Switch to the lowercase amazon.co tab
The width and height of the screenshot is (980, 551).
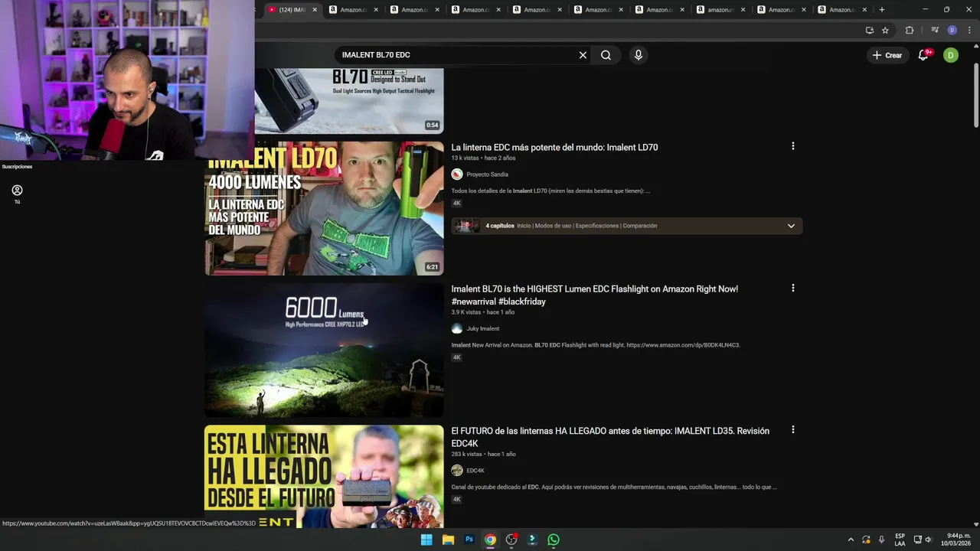(720, 10)
